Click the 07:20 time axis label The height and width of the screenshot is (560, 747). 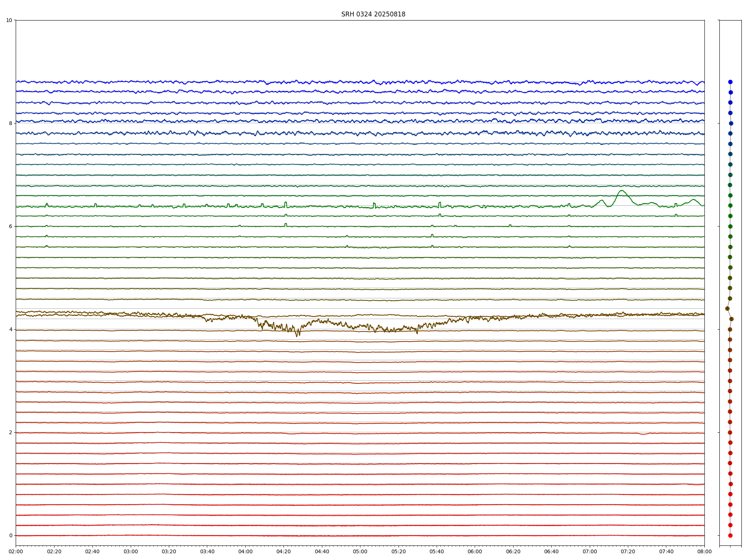(628, 551)
